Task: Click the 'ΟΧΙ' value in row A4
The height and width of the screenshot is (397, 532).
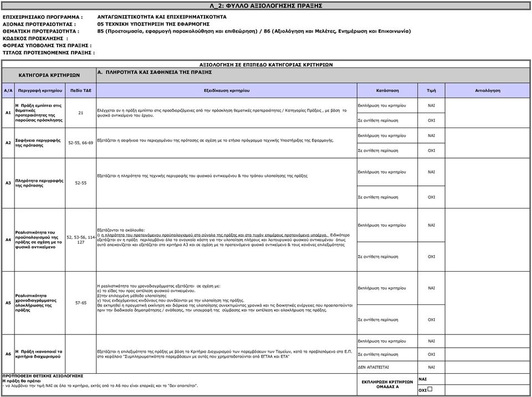Action: [x=431, y=257]
